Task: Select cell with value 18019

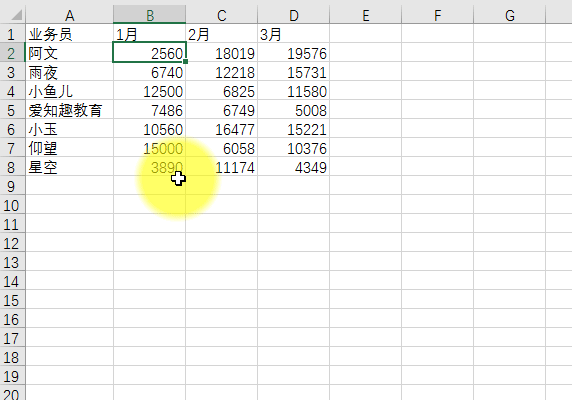Action: click(x=221, y=54)
